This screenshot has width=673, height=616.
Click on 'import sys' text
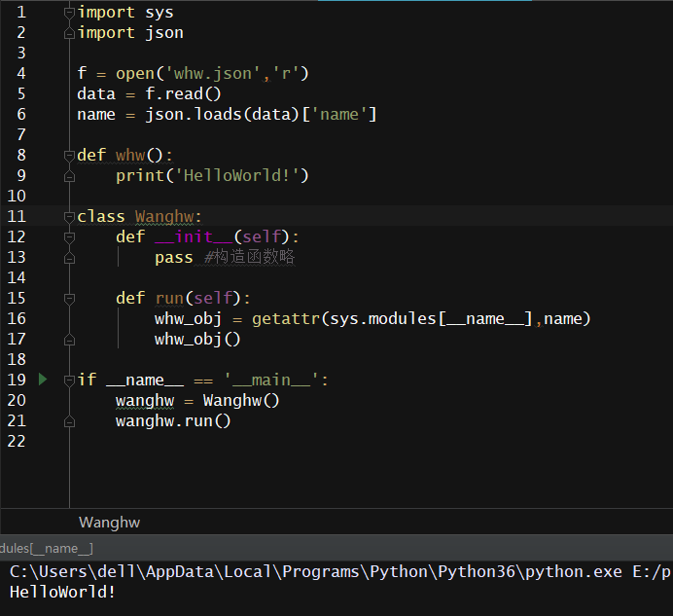coord(125,12)
